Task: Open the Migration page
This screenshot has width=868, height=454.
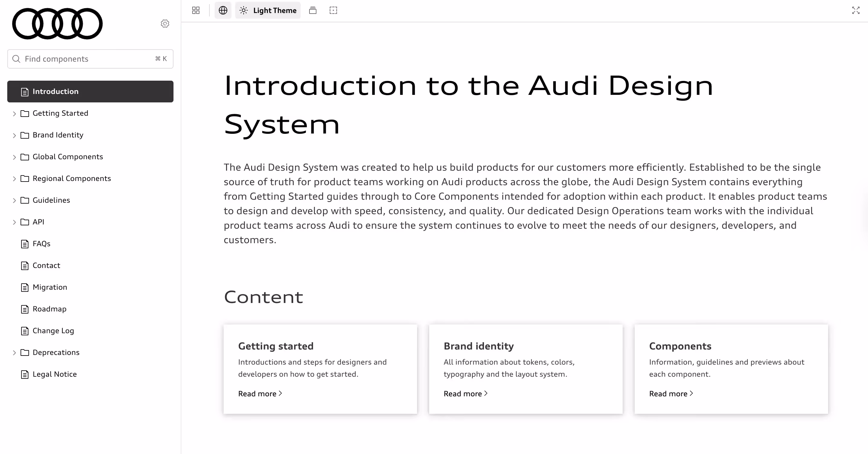Action: [50, 287]
